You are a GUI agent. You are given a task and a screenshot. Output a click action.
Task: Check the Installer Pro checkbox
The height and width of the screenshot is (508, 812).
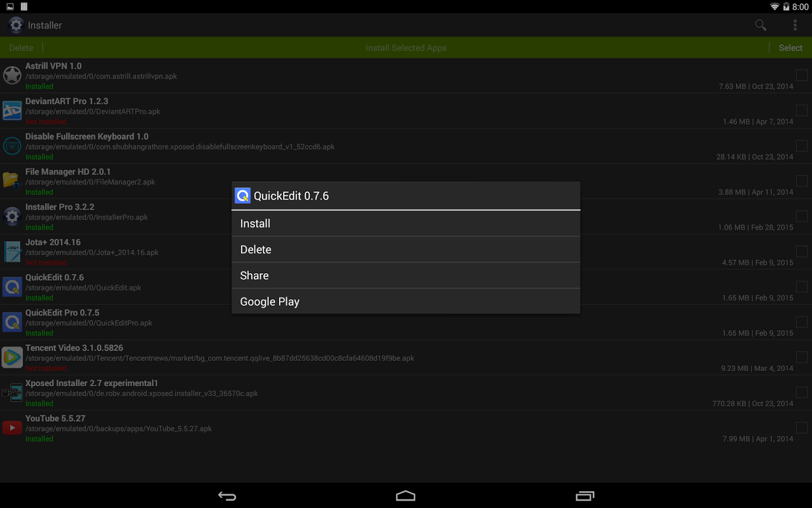click(x=801, y=216)
